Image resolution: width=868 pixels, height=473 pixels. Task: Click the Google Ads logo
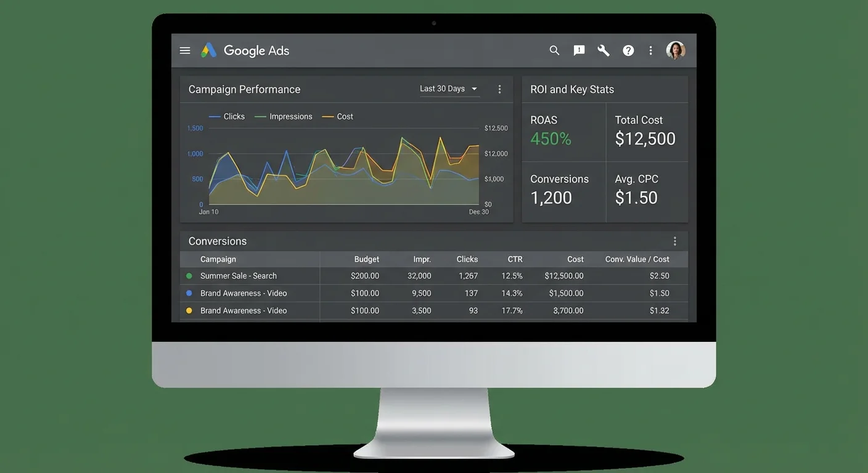coord(245,51)
